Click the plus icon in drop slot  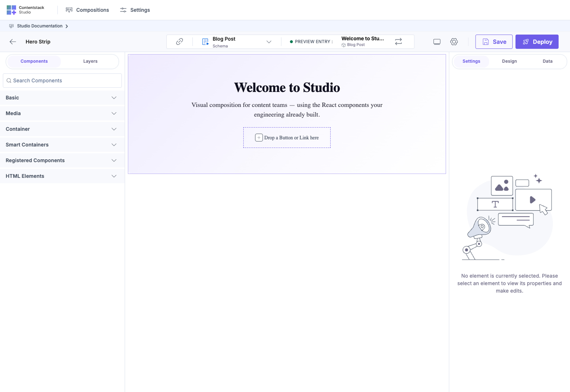click(259, 137)
